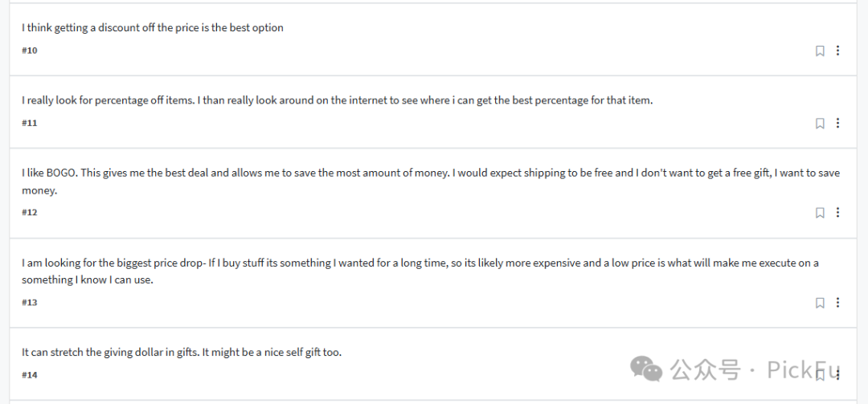Bookmark response #11 about percentage off
The image size is (868, 404).
point(820,124)
